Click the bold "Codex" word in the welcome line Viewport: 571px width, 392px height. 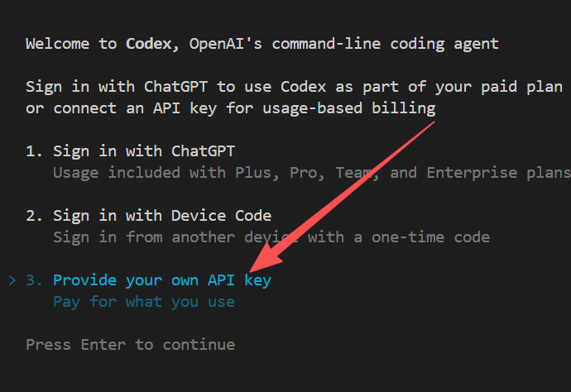pos(148,44)
